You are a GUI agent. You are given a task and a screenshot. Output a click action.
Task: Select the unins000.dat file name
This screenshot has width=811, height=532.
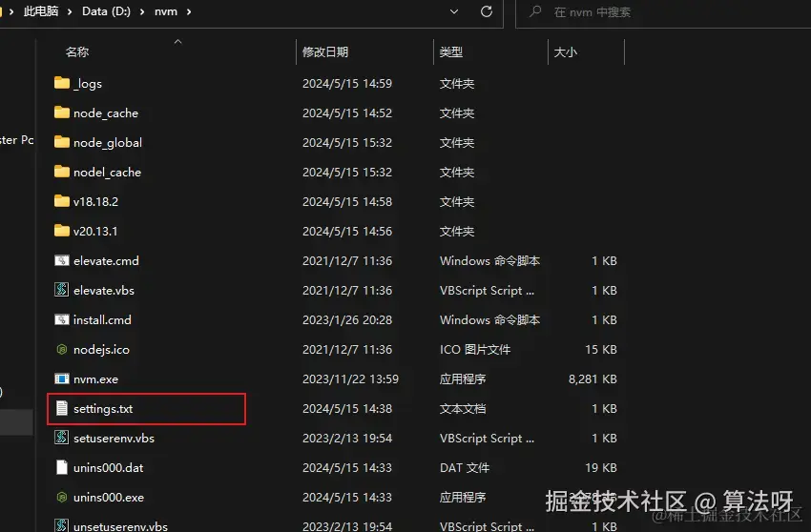tap(108, 467)
